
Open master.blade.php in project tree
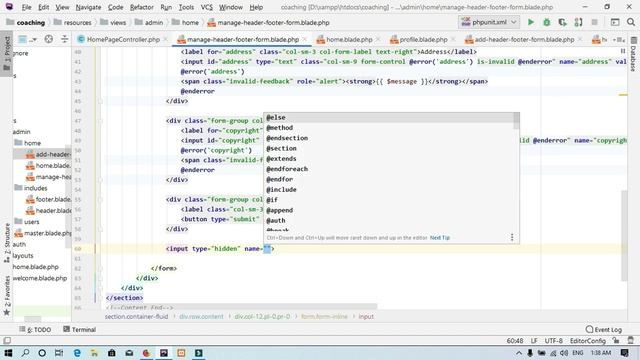42,233
